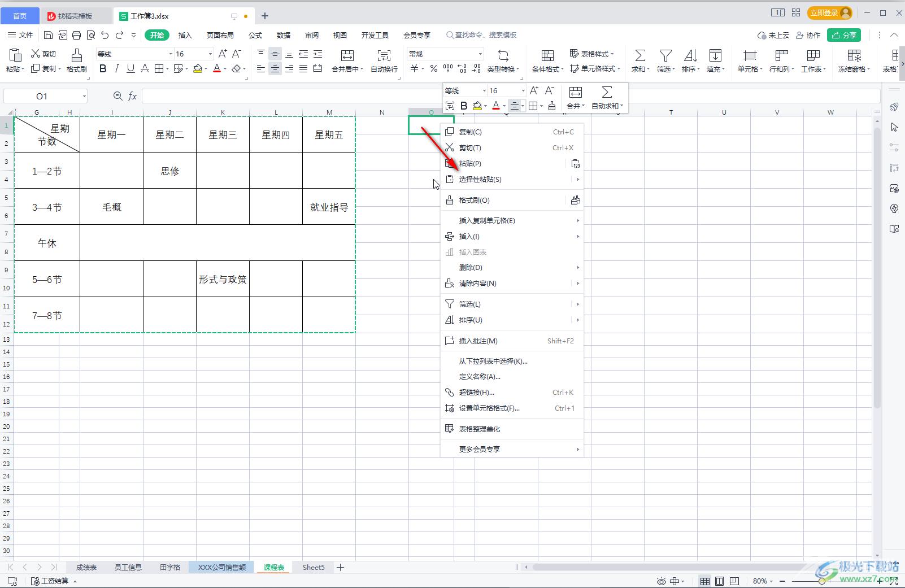The height and width of the screenshot is (588, 905).
Task: Decrease font size in ribbon
Action: tap(237, 54)
